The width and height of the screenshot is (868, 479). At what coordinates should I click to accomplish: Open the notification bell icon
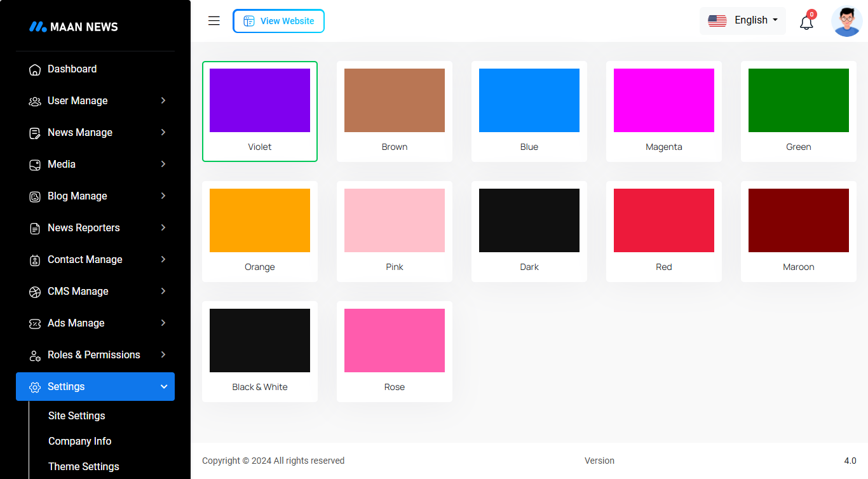(x=806, y=23)
